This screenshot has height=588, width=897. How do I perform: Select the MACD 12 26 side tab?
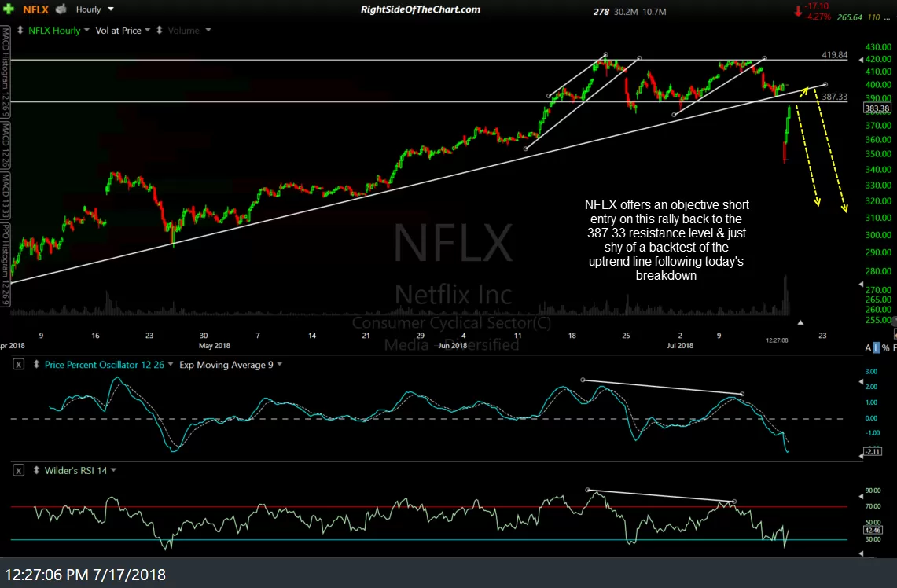point(6,145)
